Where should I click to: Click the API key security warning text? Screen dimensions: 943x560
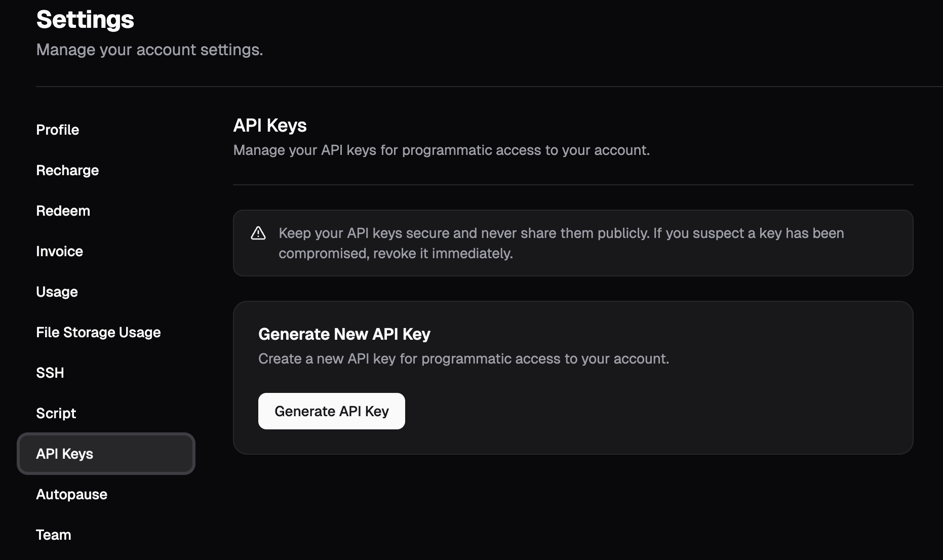coord(561,243)
